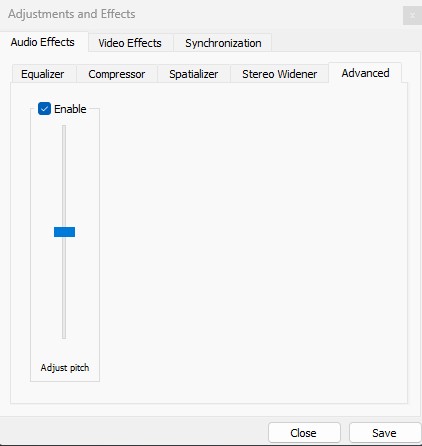Uncheck the blue Enable checkbox

click(x=44, y=109)
